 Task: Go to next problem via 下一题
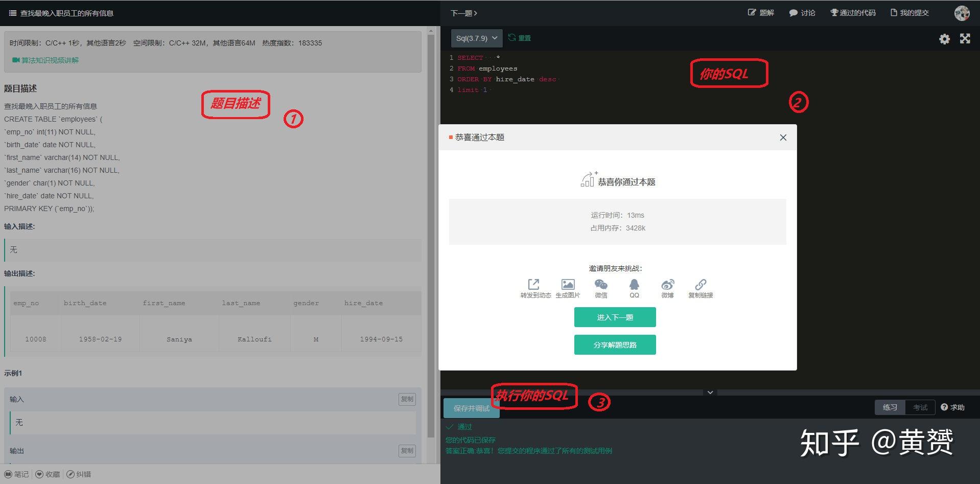click(x=463, y=13)
